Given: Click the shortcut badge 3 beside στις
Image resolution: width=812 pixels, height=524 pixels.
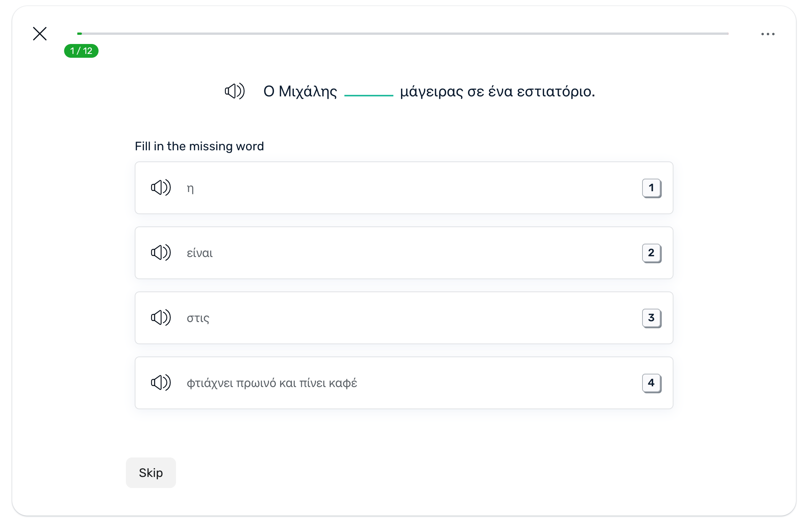Looking at the screenshot, I should pos(651,318).
